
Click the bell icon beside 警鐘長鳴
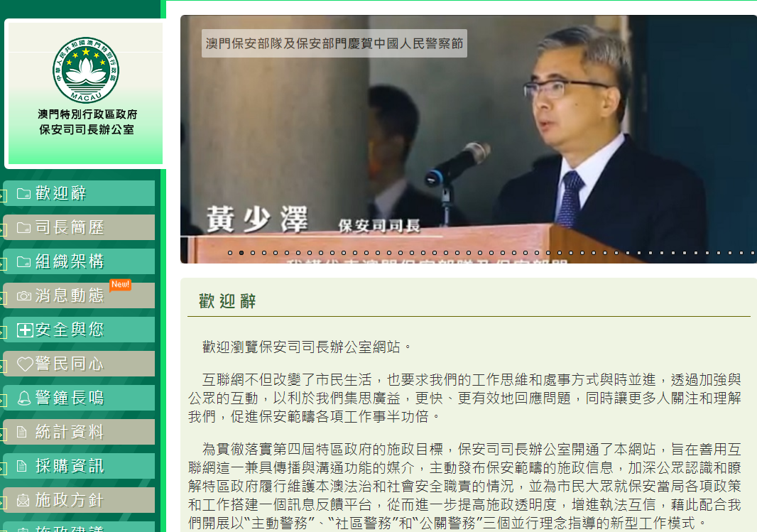pos(23,398)
